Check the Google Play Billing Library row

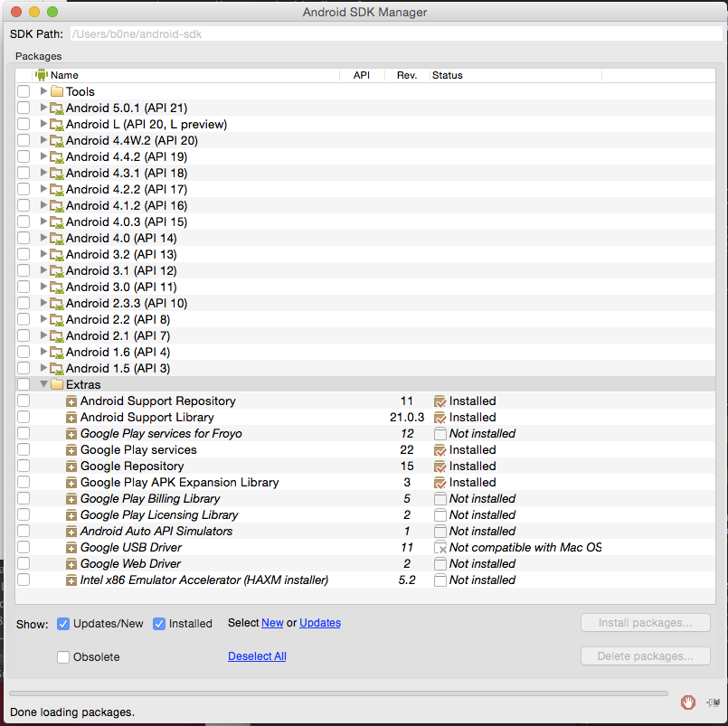[x=24, y=498]
